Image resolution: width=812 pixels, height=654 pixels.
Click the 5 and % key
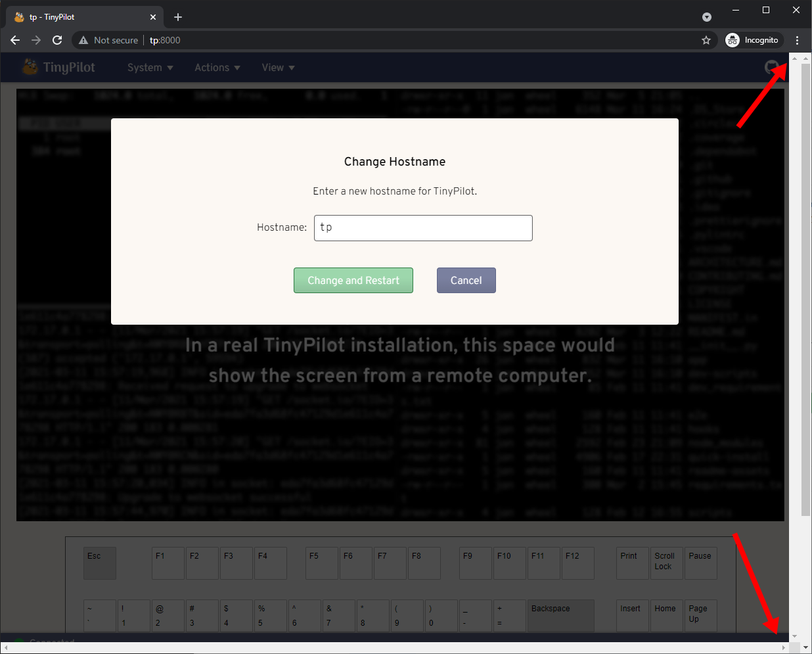pos(271,616)
